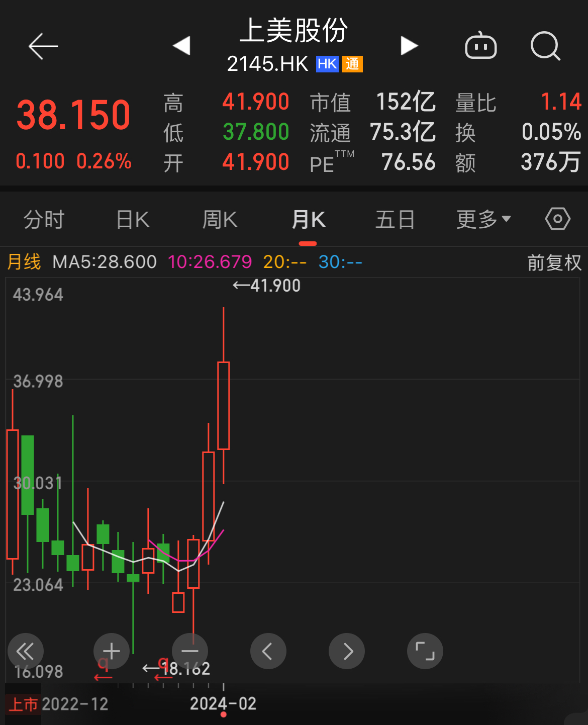Expand the 更多 dropdown
This screenshot has height=725, width=588.
pyautogui.click(x=483, y=220)
